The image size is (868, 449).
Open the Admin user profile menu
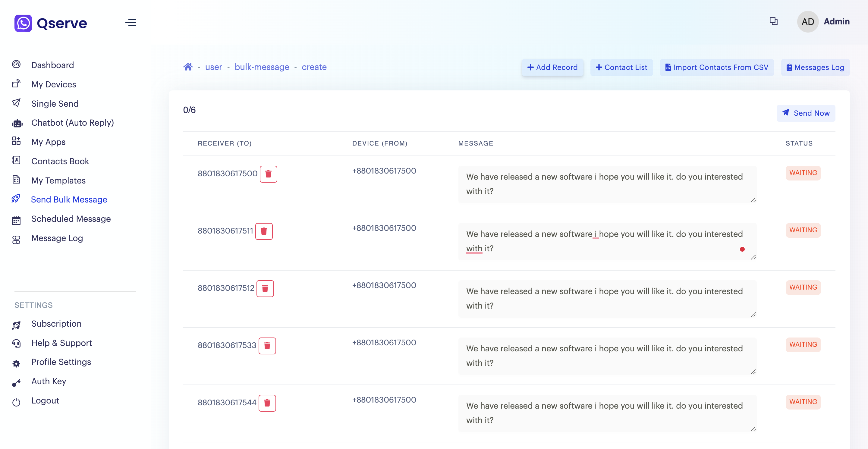823,22
